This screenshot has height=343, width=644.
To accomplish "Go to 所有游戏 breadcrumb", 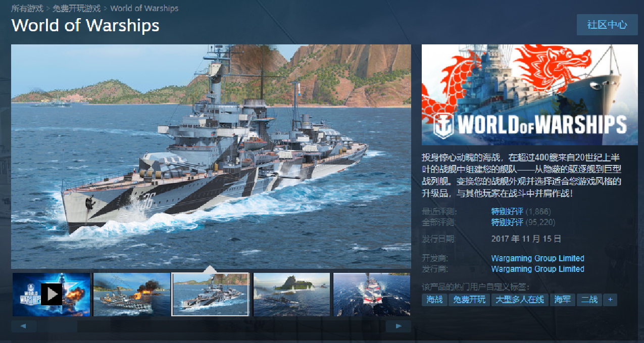I will pos(27,8).
